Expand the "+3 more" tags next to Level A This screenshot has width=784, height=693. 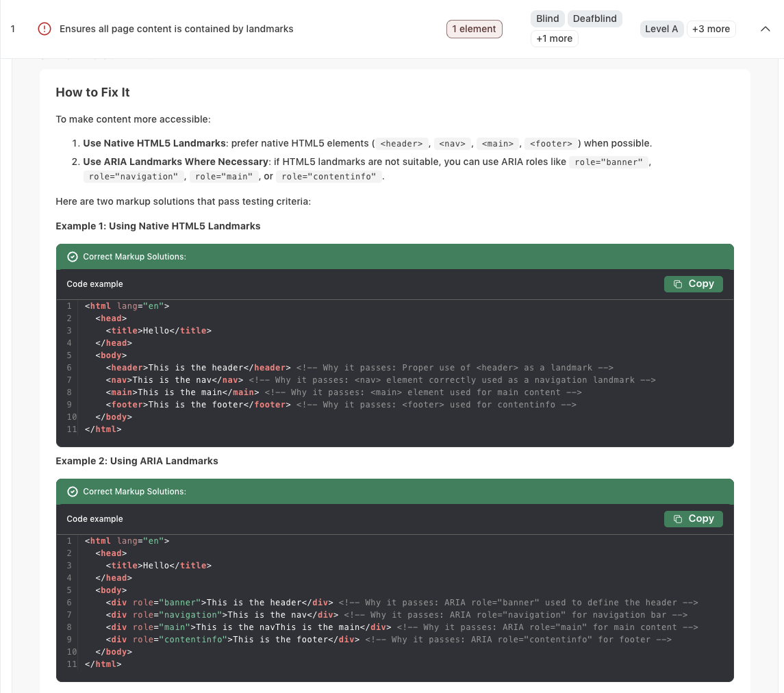coord(711,29)
